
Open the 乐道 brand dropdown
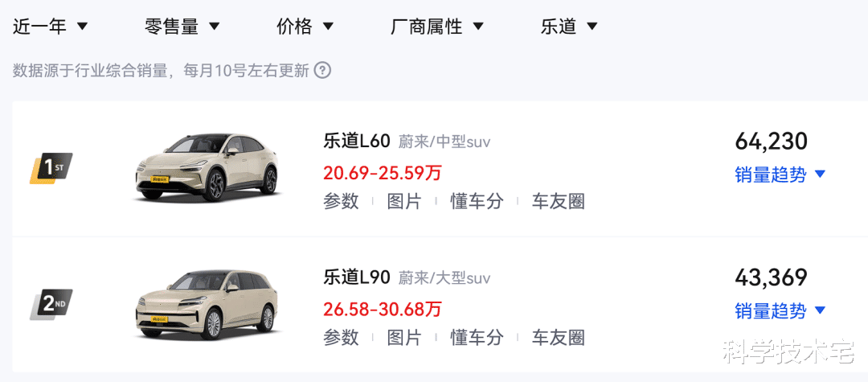point(569,27)
